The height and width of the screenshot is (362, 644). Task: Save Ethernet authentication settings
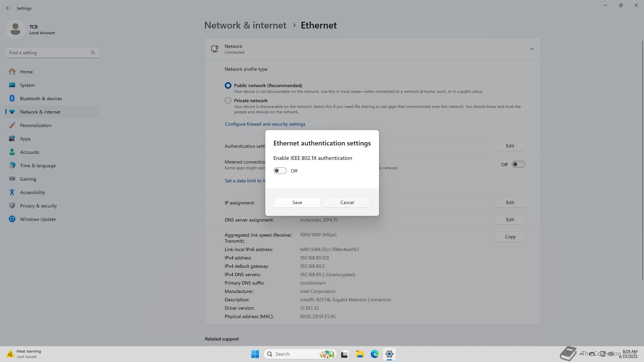click(x=297, y=202)
